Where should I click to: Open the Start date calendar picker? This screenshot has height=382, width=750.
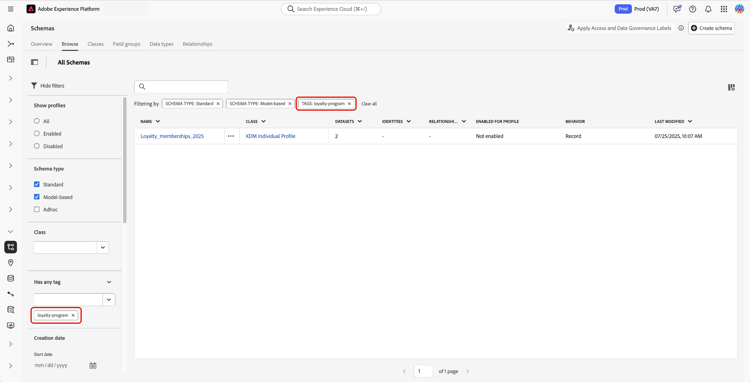[93, 365]
